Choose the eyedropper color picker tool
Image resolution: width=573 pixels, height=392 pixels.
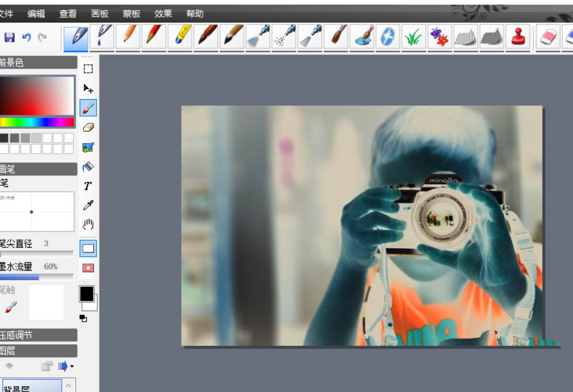[x=88, y=206]
